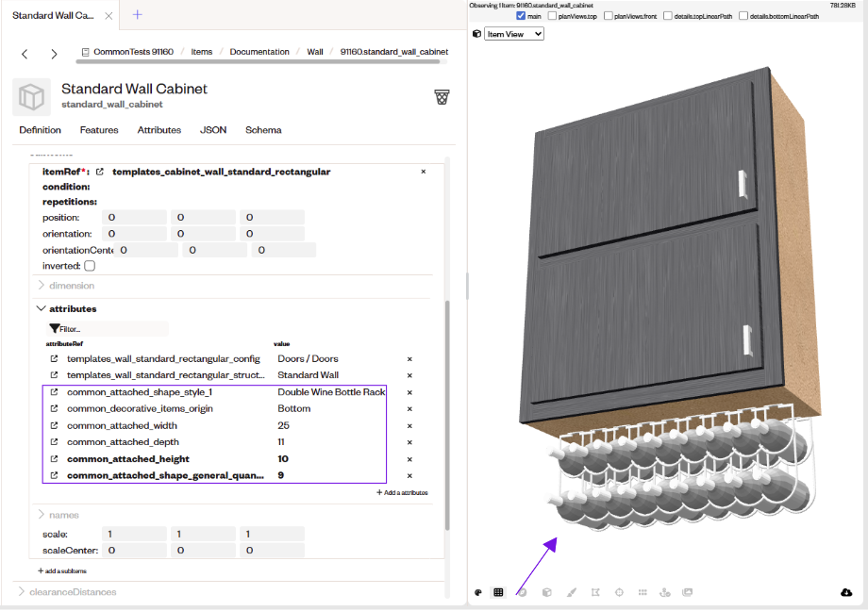This screenshot has height=611, width=868.
Task: Click the Wall breadcrumb
Action: (x=315, y=52)
